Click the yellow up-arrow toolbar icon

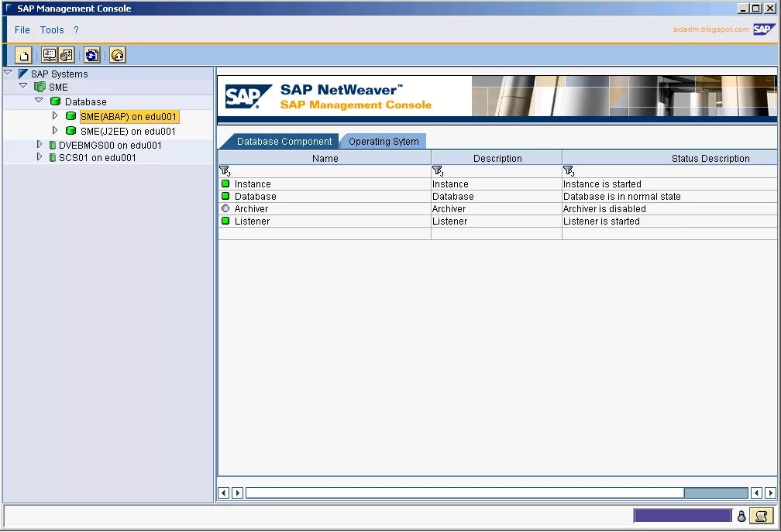point(118,55)
